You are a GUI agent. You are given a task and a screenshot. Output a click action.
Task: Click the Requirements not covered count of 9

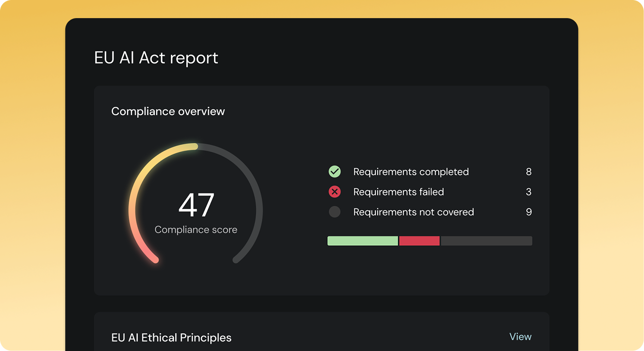(529, 211)
